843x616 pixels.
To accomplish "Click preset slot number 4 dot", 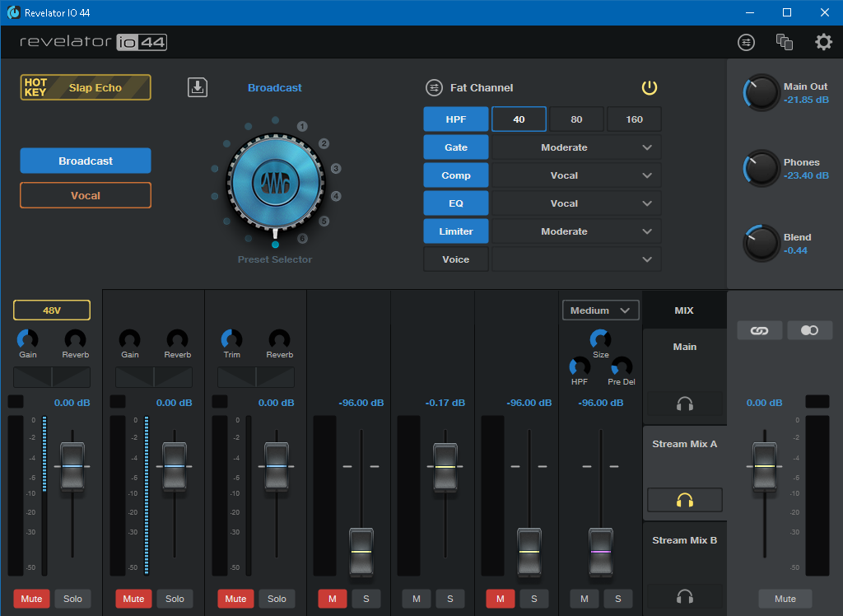I will pyautogui.click(x=336, y=196).
